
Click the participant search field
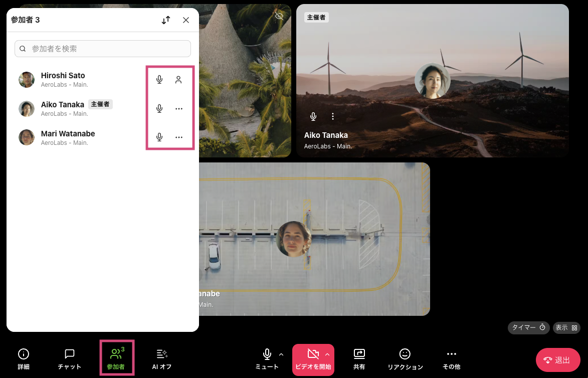point(103,49)
